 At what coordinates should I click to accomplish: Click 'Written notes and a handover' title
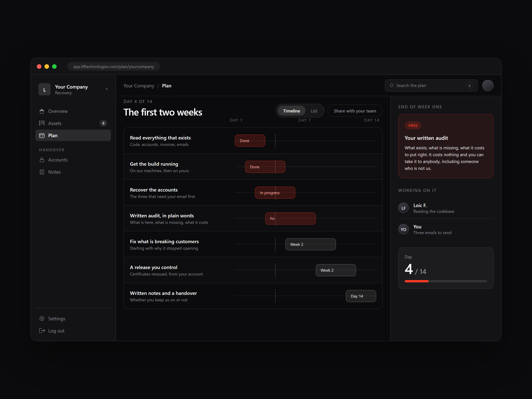pyautogui.click(x=163, y=293)
